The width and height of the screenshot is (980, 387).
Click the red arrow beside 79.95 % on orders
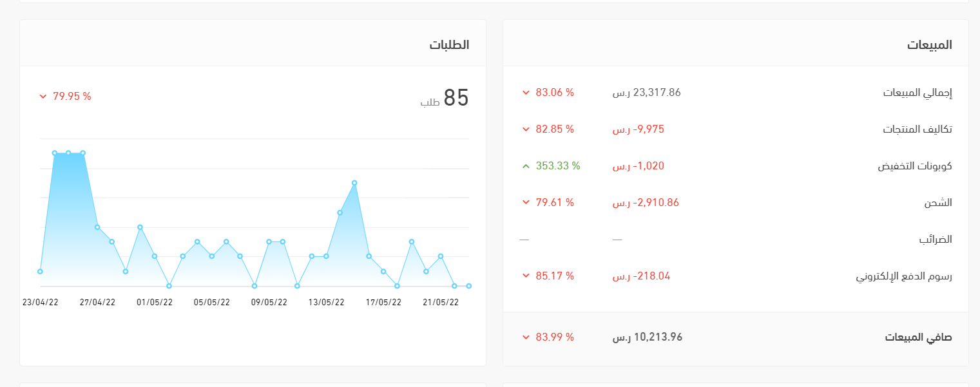click(43, 97)
